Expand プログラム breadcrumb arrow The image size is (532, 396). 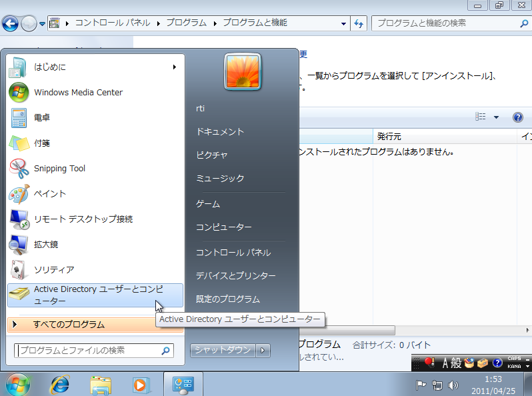[215, 23]
